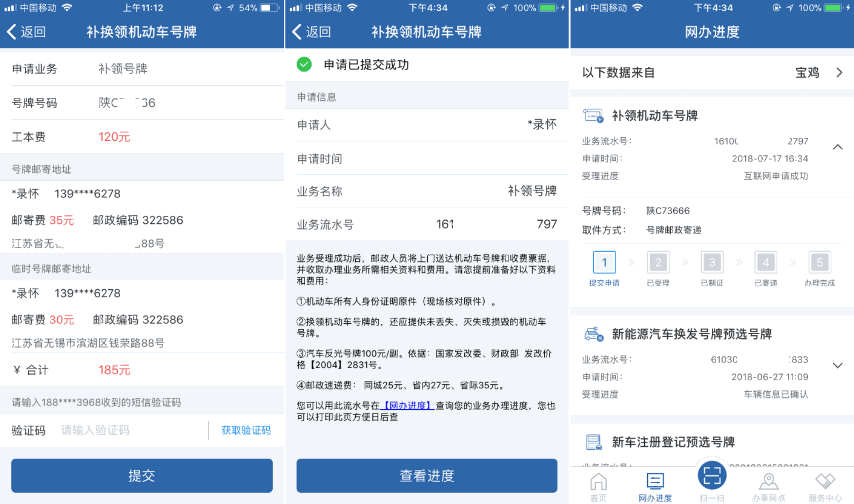This screenshot has height=504, width=854.
Task: Open 服务中心 tab
Action: pos(825,487)
